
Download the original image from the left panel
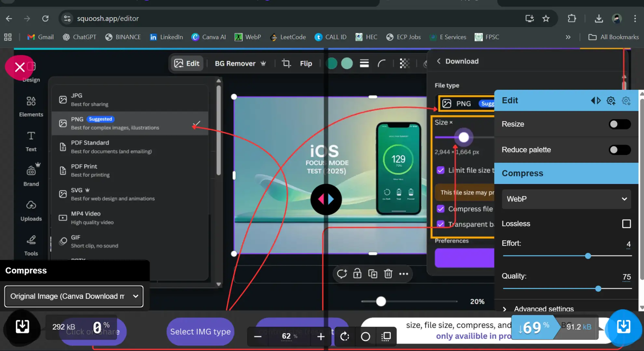click(x=22, y=326)
